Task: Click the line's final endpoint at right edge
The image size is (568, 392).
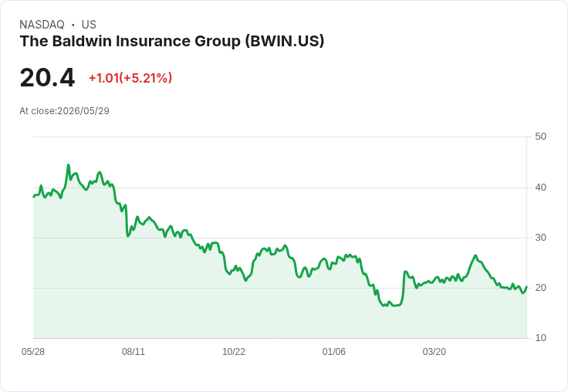Action: coord(526,287)
